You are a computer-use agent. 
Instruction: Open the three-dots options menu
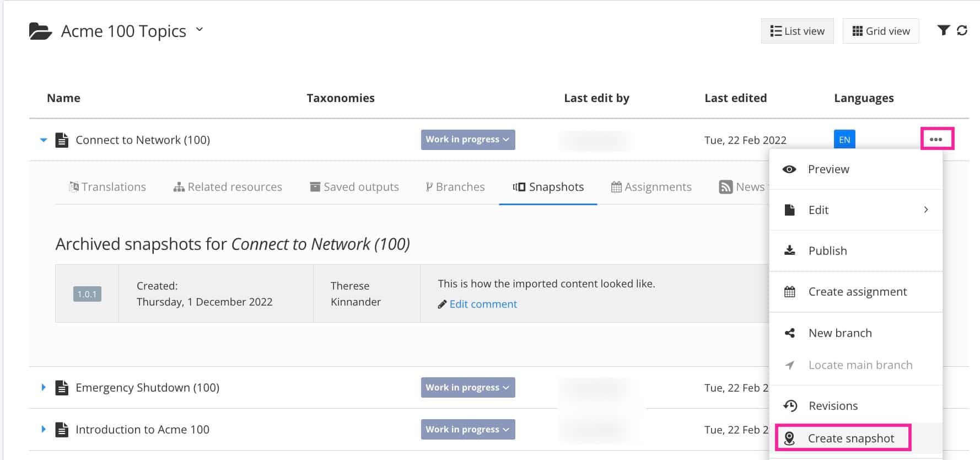click(x=936, y=139)
